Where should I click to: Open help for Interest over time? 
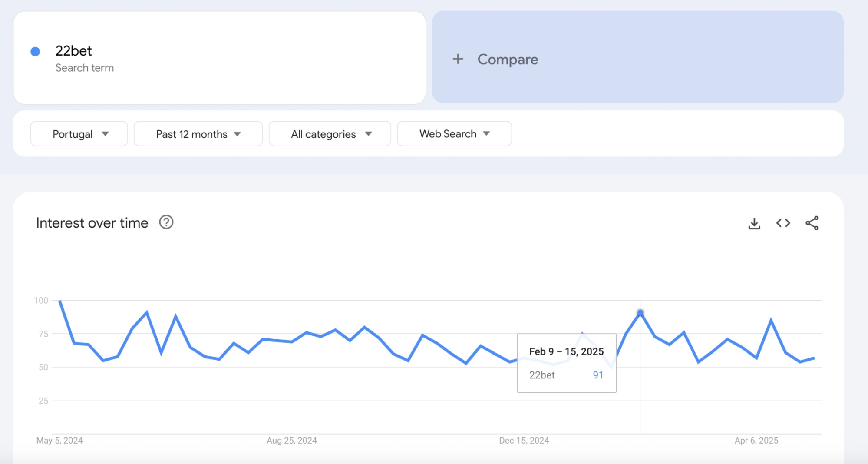[x=166, y=222]
